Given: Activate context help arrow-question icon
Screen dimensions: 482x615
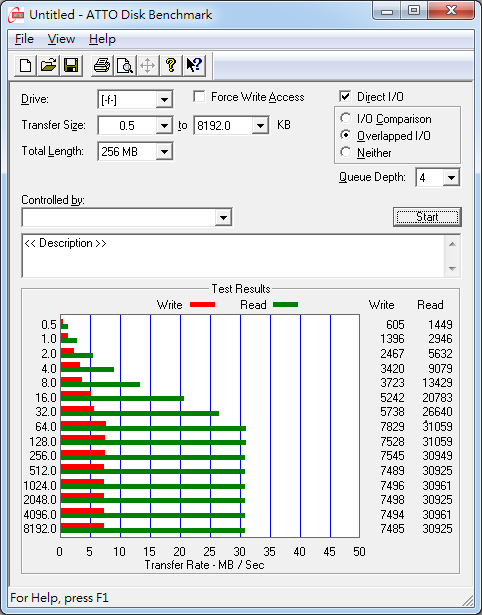Looking at the screenshot, I should click(x=194, y=65).
